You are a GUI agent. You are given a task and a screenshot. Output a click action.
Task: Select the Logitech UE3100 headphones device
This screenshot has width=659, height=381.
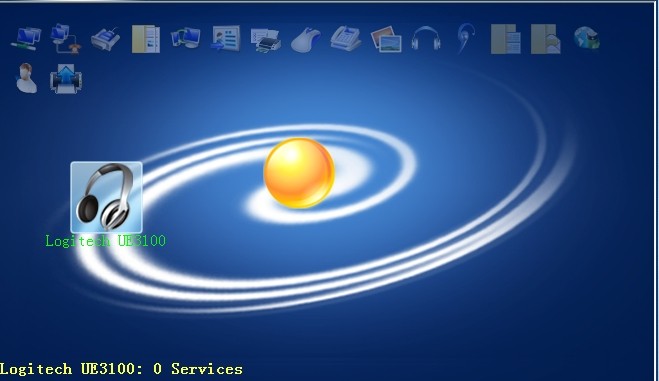106,197
